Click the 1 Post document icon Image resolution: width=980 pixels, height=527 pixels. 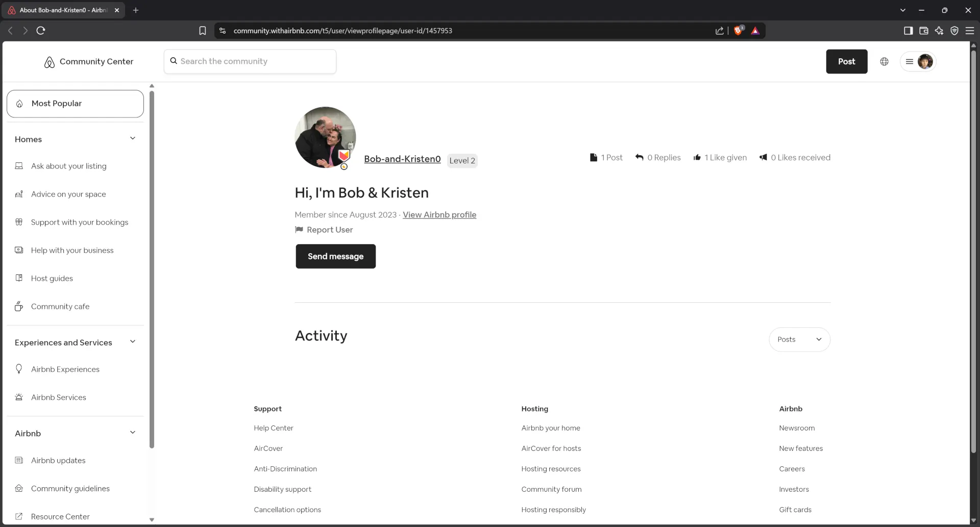coord(593,157)
